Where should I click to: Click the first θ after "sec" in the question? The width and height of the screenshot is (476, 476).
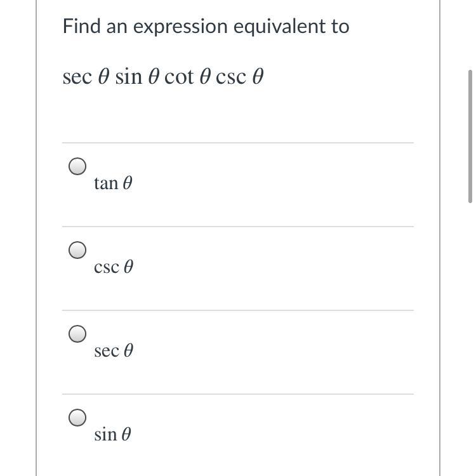pyautogui.click(x=104, y=77)
